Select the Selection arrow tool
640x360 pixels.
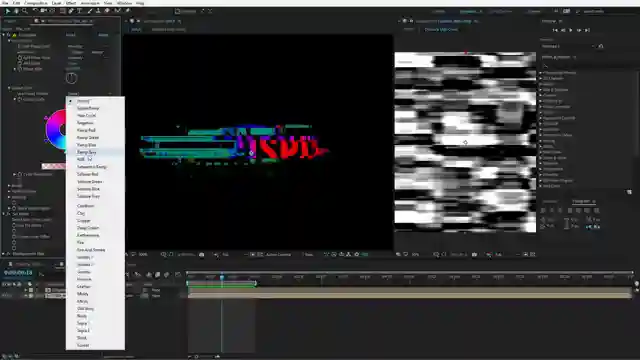tap(7, 11)
